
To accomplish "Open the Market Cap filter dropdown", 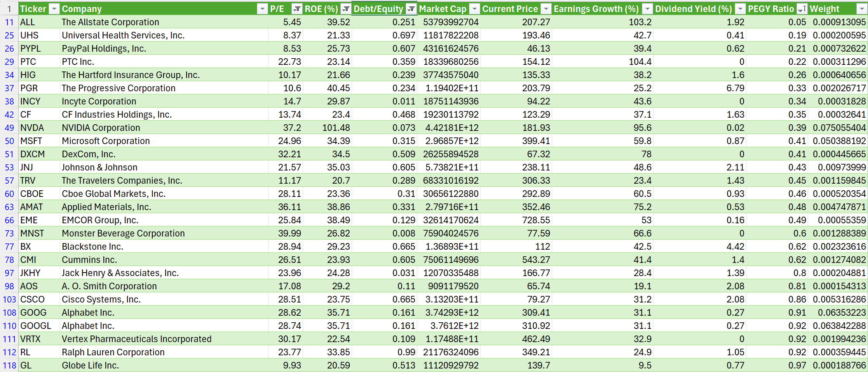I will pyautogui.click(x=474, y=9).
